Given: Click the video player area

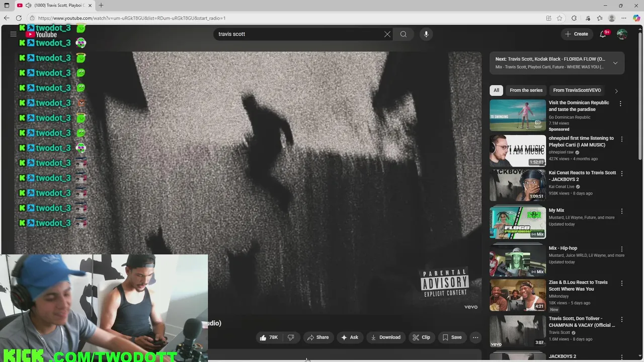Looking at the screenshot, I should [248, 182].
